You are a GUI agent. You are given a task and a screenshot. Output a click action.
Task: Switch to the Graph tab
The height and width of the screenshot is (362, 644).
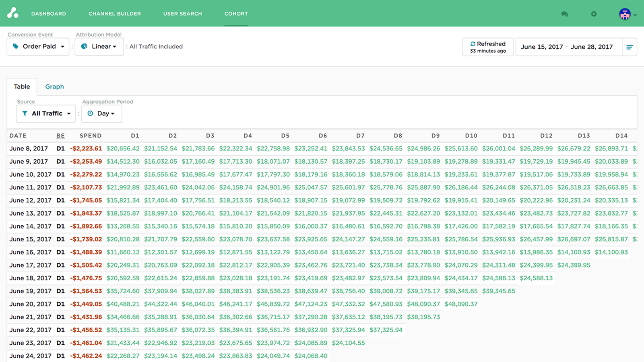pyautogui.click(x=54, y=86)
